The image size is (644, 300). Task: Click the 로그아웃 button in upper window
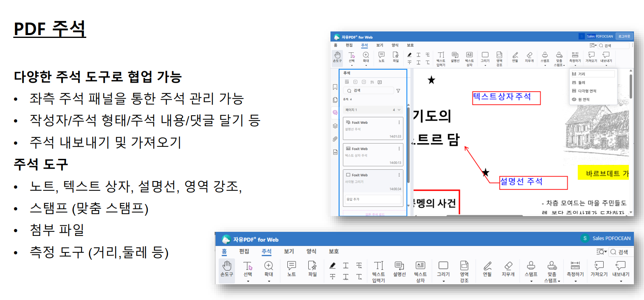(x=624, y=36)
